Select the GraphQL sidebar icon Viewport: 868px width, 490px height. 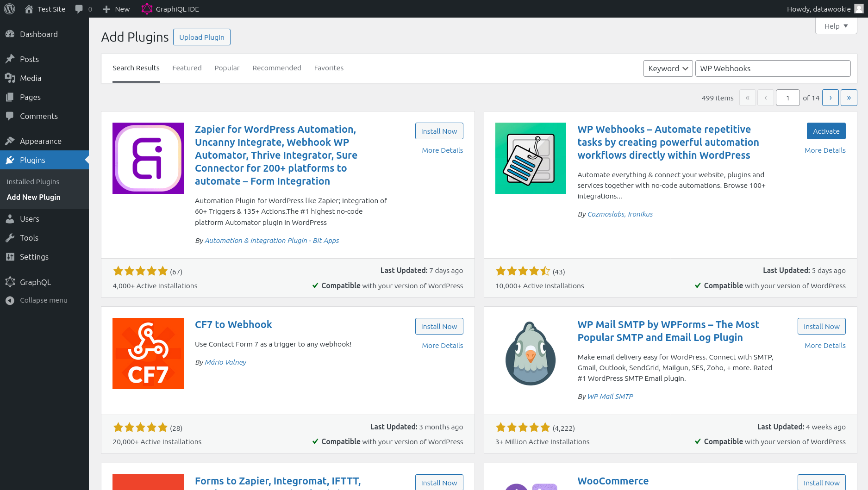10,282
